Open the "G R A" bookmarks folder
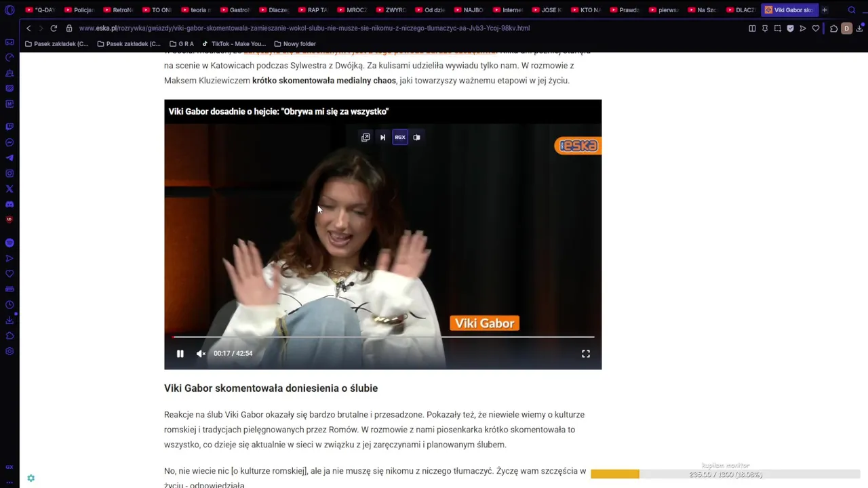This screenshot has height=488, width=868. tap(182, 44)
